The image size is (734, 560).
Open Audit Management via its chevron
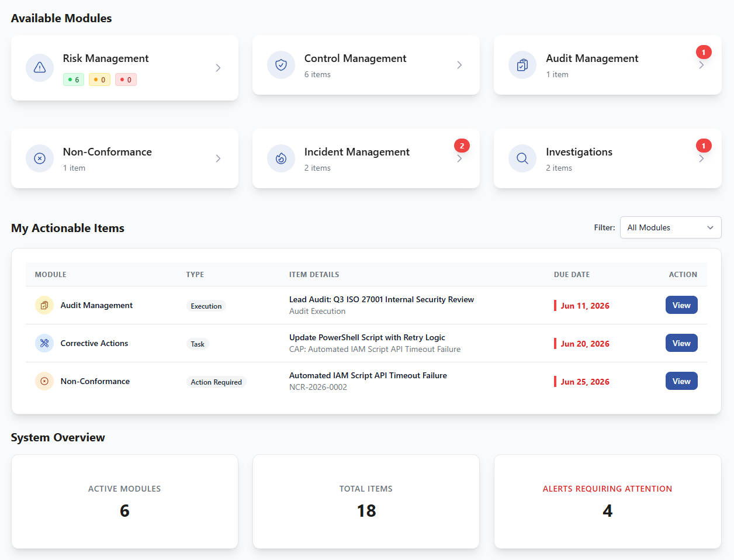(701, 65)
